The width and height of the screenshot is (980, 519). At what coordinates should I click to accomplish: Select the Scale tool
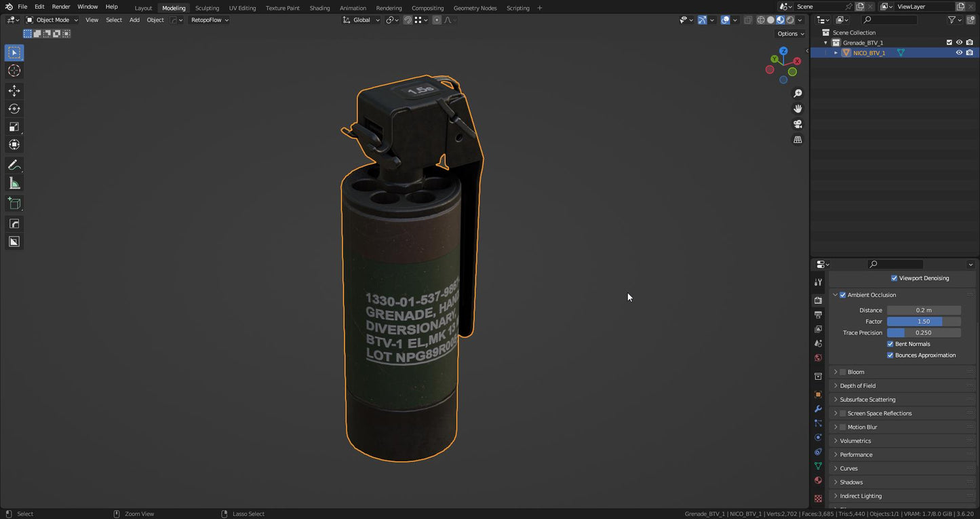(14, 127)
